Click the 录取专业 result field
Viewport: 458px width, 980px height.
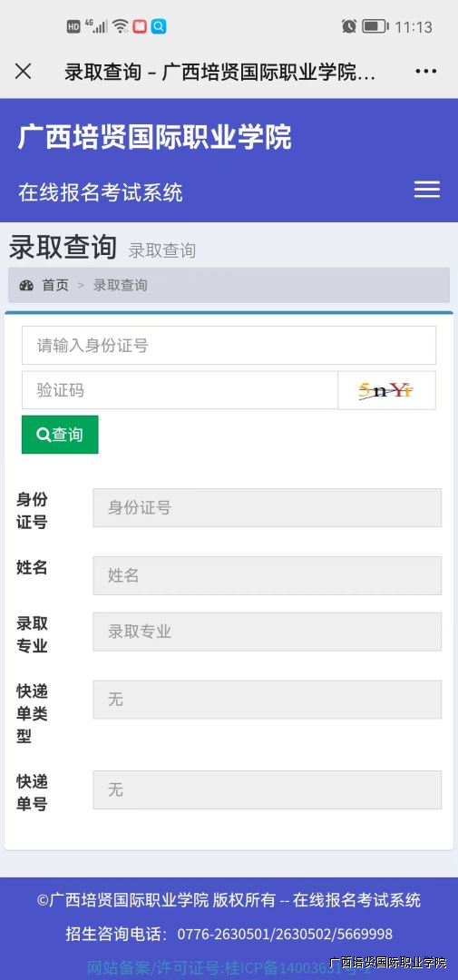pyautogui.click(x=268, y=632)
